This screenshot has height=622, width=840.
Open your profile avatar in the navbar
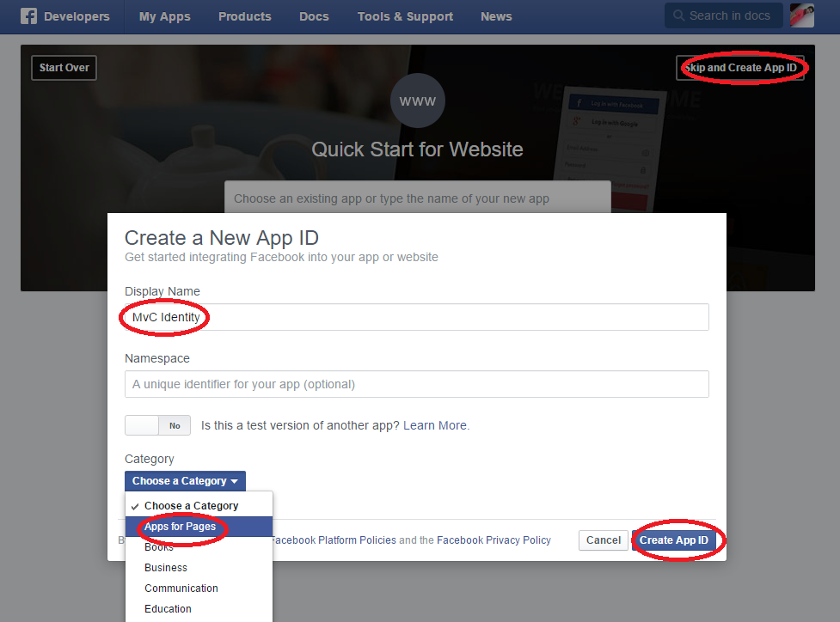tap(800, 15)
